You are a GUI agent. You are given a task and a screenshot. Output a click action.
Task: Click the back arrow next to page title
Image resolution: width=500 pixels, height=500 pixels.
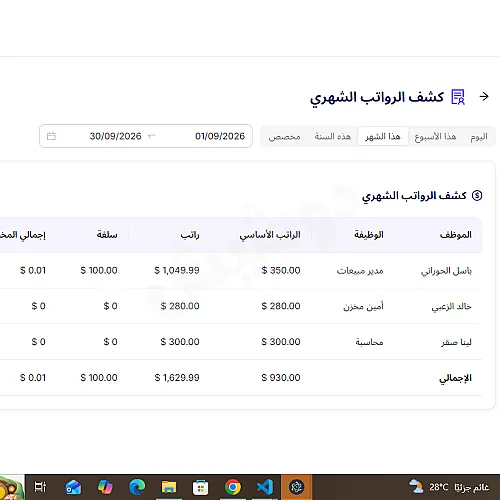coord(484,97)
